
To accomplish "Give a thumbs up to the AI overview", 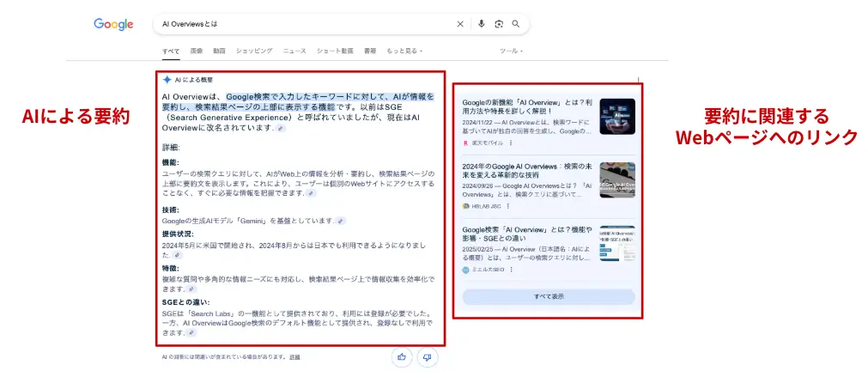I will (x=401, y=356).
